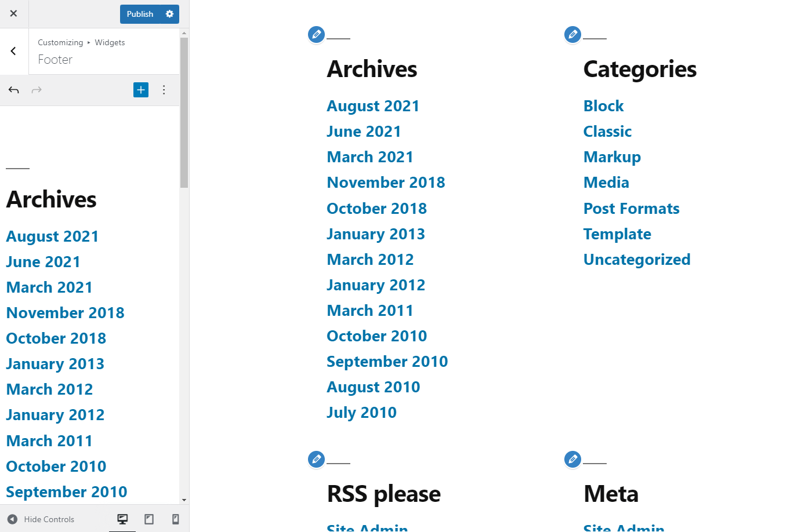Viewport: 812px width, 532px height.
Task: Open the Uncategorized category link
Action: pyautogui.click(x=637, y=260)
